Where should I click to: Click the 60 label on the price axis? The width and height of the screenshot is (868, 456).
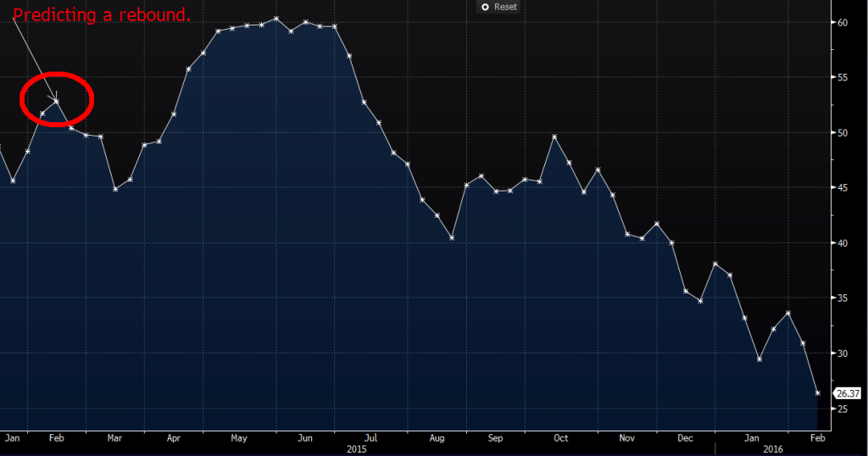tap(843, 23)
